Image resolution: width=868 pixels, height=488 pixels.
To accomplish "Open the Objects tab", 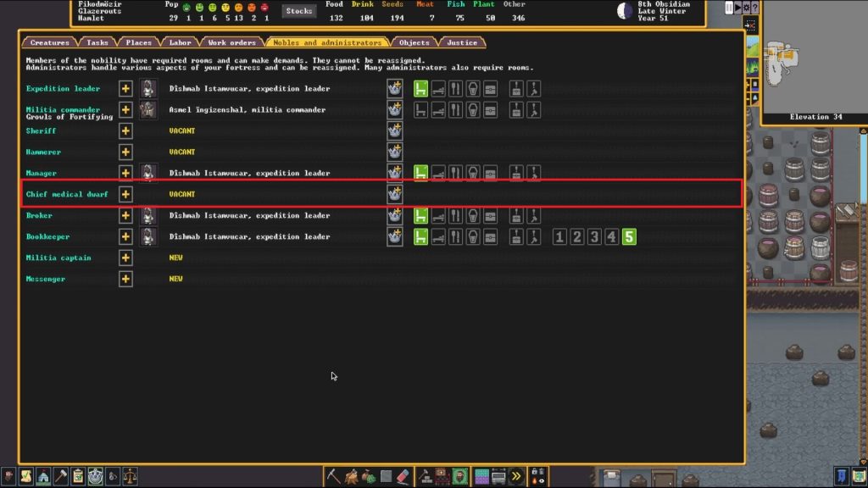I will [x=414, y=42].
